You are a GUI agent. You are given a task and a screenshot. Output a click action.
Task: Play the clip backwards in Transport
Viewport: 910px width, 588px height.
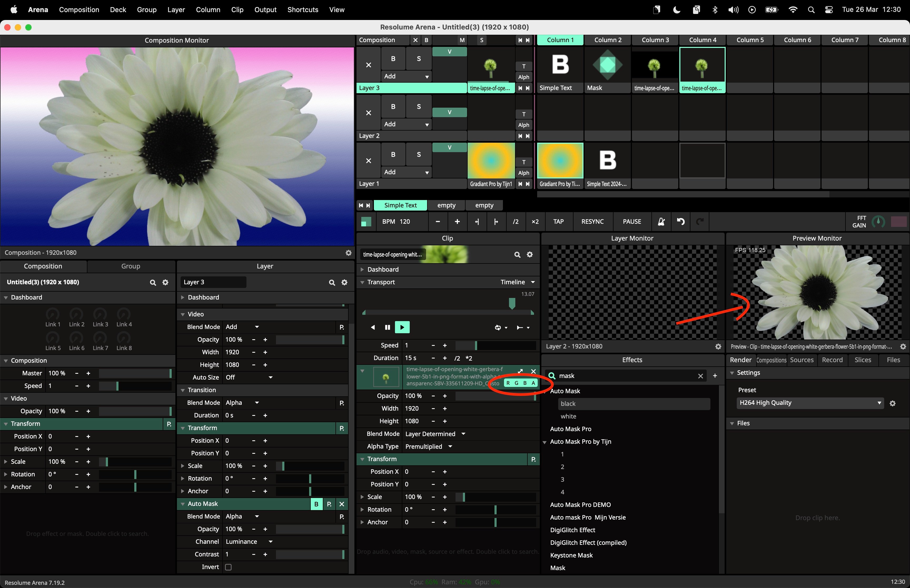373,327
